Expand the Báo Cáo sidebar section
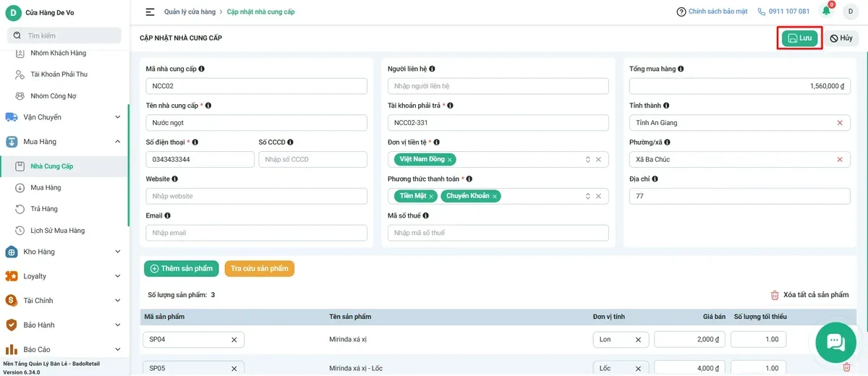Screen dimensions: 868x376 point(64,349)
